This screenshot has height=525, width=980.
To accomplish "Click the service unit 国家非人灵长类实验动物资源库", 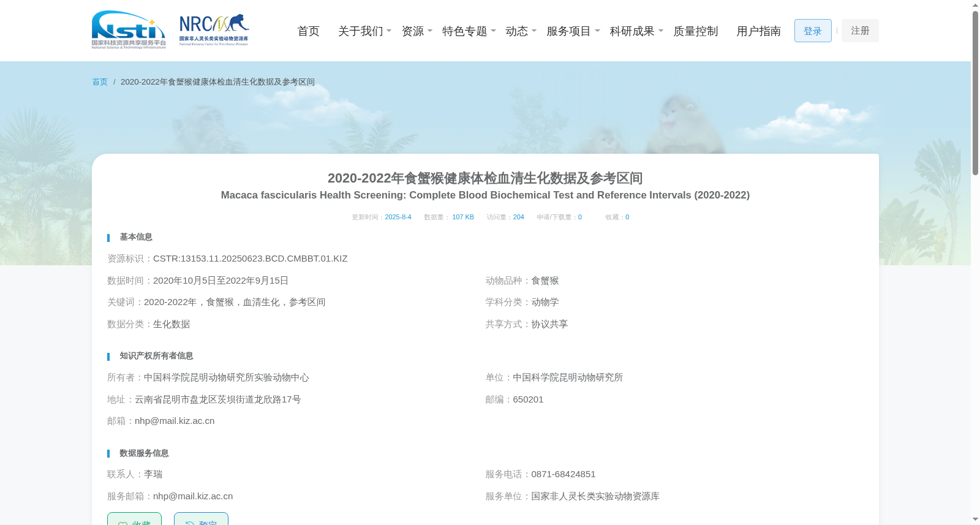I will click(x=595, y=496).
